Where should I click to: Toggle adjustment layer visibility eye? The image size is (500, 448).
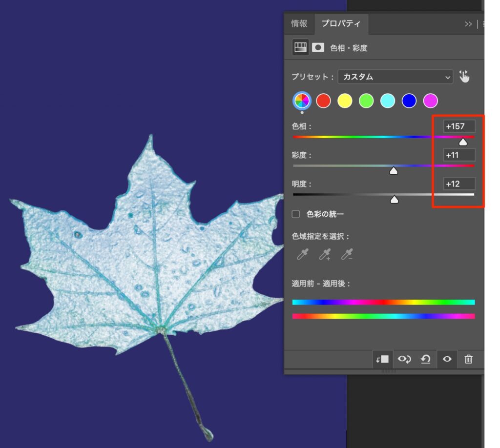446,359
